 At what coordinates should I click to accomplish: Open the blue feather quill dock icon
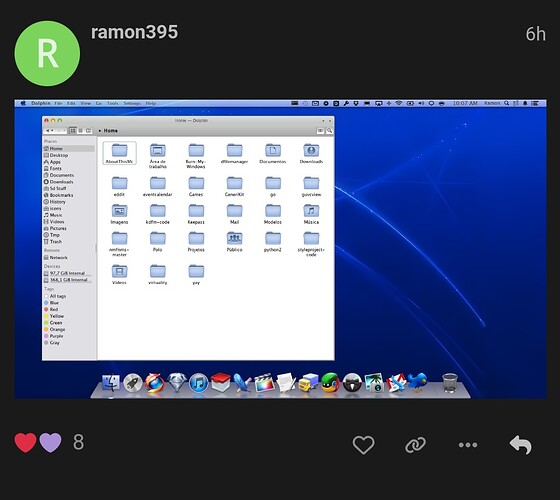click(x=242, y=383)
